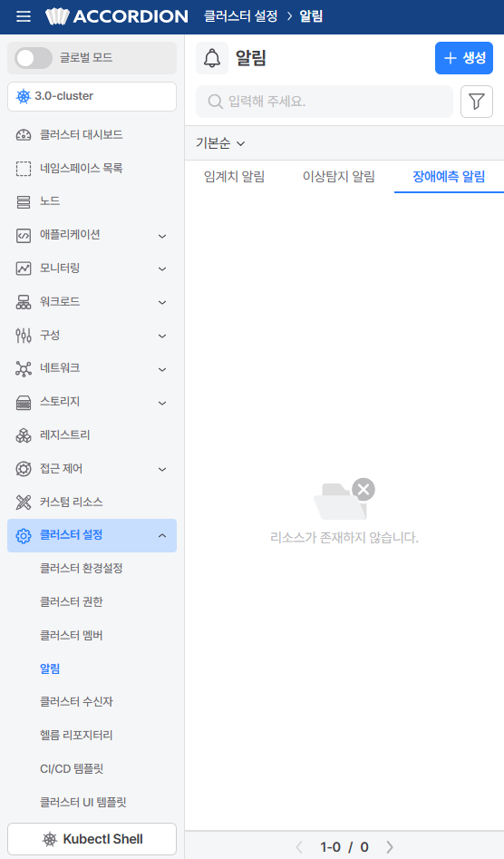
Task: Open CI/CD 템플릿 submenu item
Action: tap(72, 769)
